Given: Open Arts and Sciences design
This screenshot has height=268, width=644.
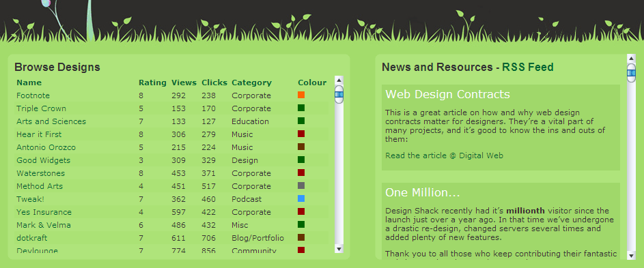Looking at the screenshot, I should click(x=51, y=121).
